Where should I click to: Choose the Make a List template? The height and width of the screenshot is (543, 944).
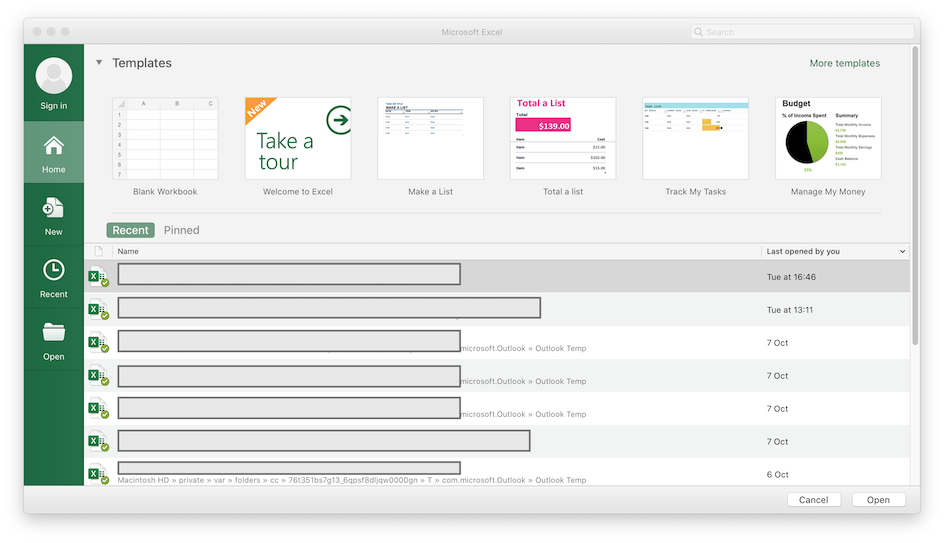pyautogui.click(x=430, y=146)
